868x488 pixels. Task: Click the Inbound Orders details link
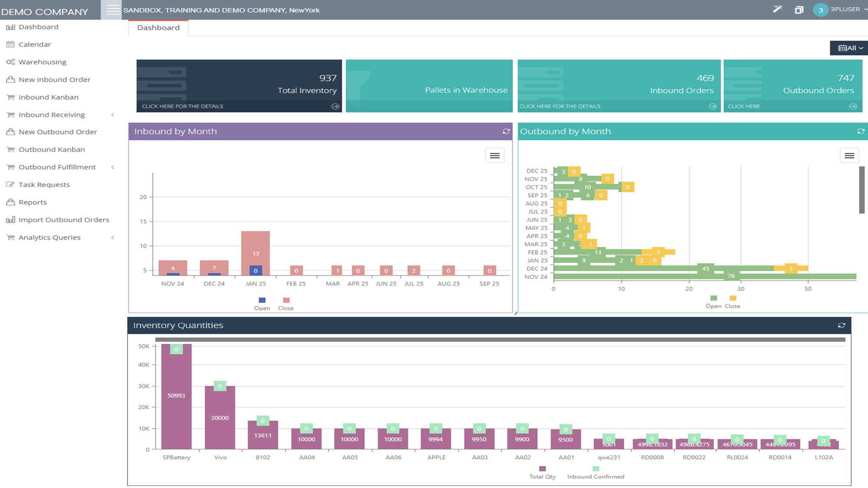560,106
